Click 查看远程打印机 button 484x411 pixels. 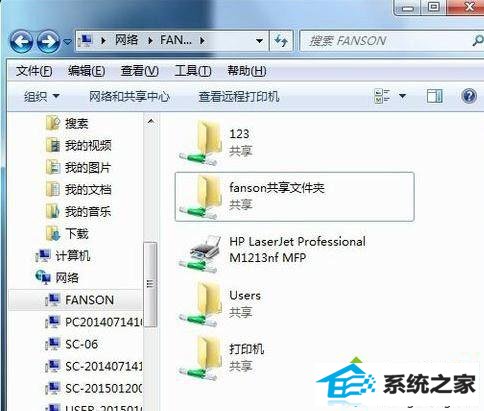click(239, 97)
